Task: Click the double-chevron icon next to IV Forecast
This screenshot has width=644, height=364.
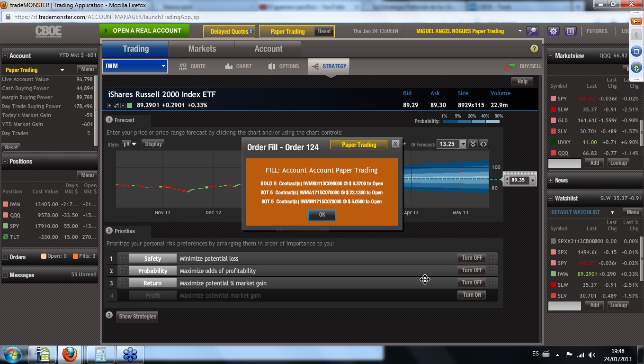Action: point(473,144)
